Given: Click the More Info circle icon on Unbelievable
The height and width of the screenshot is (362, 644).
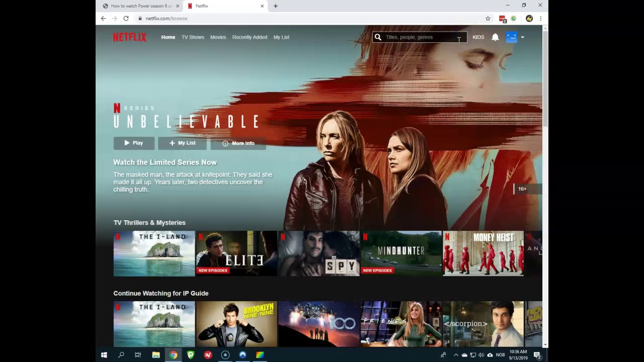Looking at the screenshot, I should (x=225, y=143).
